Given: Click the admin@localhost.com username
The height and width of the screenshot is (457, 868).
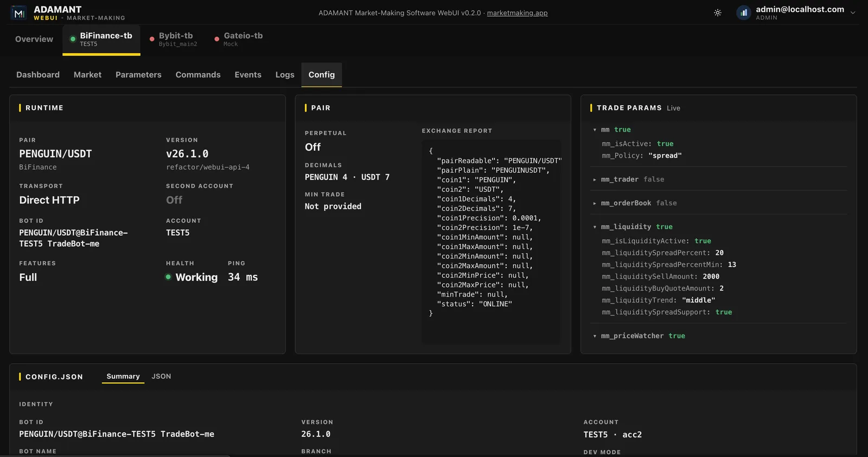Looking at the screenshot, I should [800, 9].
